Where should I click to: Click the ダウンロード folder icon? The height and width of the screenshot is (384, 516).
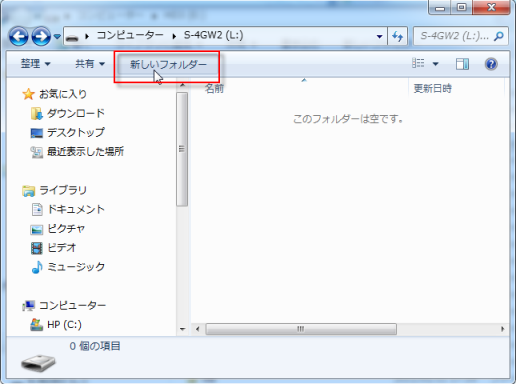click(x=37, y=114)
